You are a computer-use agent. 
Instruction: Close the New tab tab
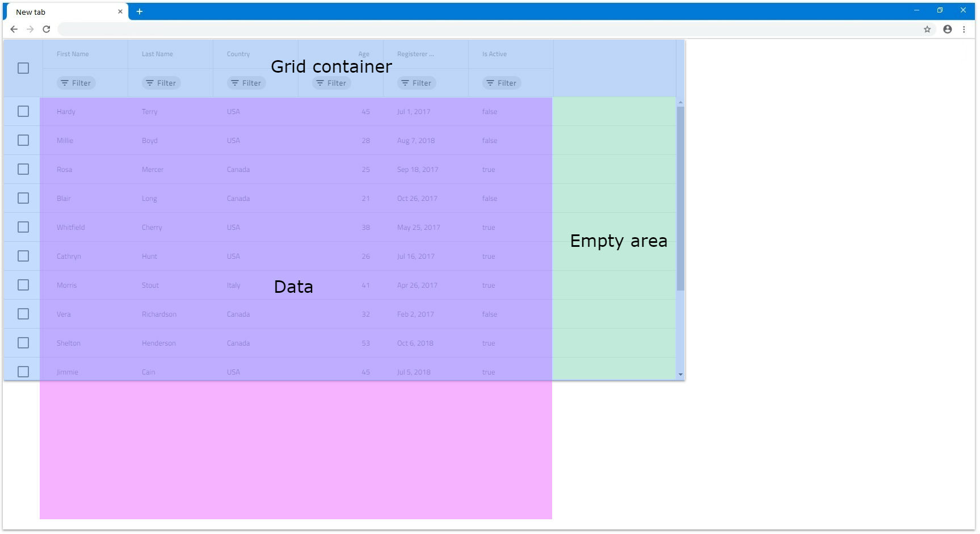coord(120,12)
